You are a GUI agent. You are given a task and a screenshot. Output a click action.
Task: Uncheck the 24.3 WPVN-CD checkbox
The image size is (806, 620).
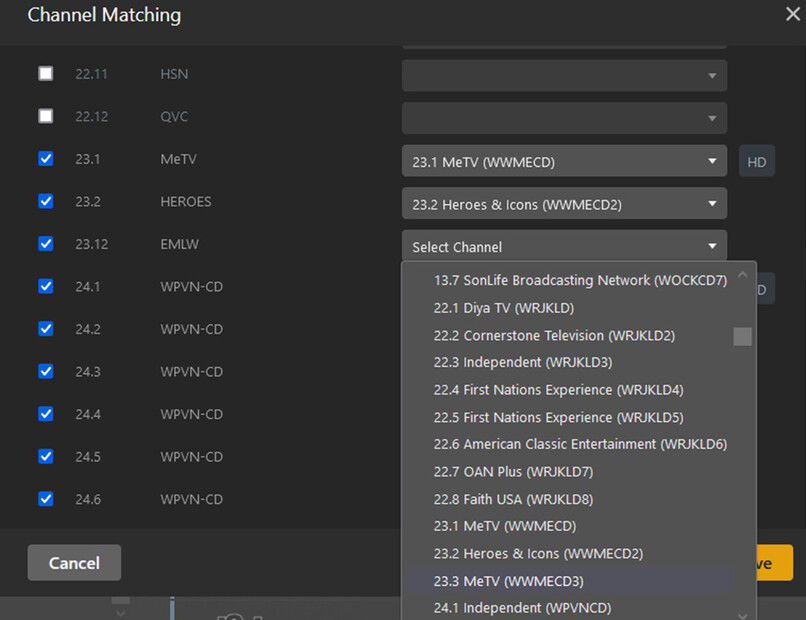pos(46,371)
